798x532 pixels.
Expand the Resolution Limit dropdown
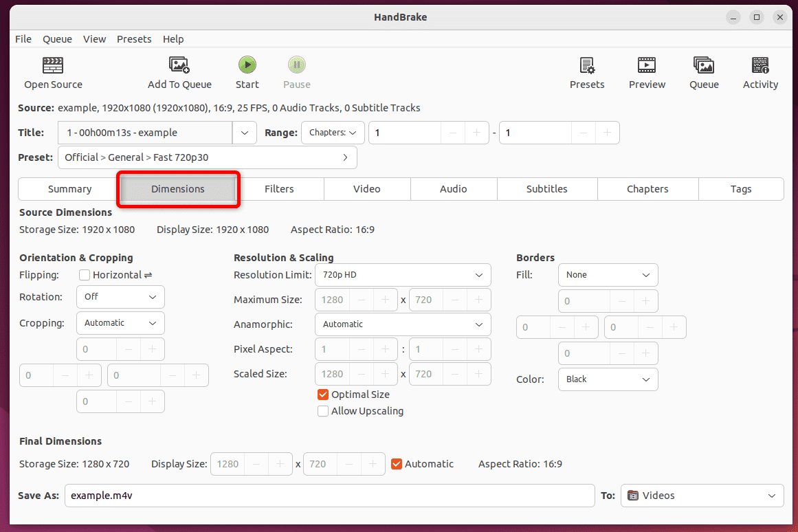(403, 275)
